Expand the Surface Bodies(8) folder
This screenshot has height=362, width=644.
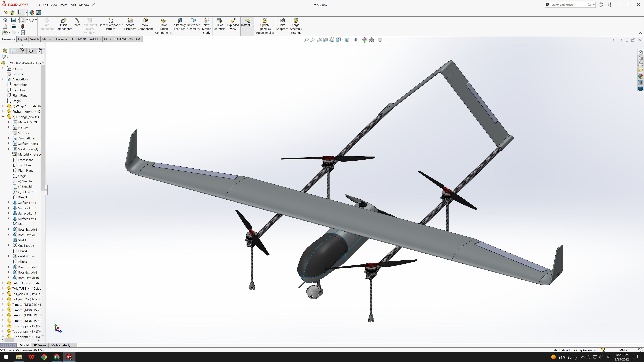click(9, 144)
